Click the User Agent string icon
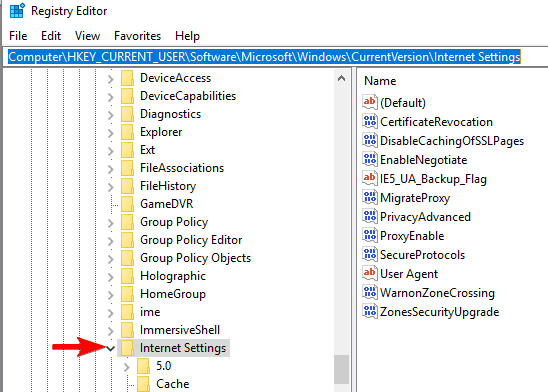The height and width of the screenshot is (392, 548). click(370, 274)
